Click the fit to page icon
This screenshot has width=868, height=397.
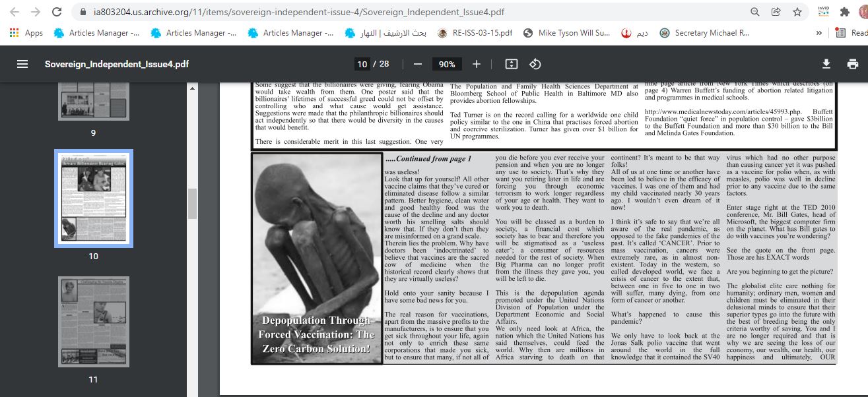pyautogui.click(x=511, y=64)
